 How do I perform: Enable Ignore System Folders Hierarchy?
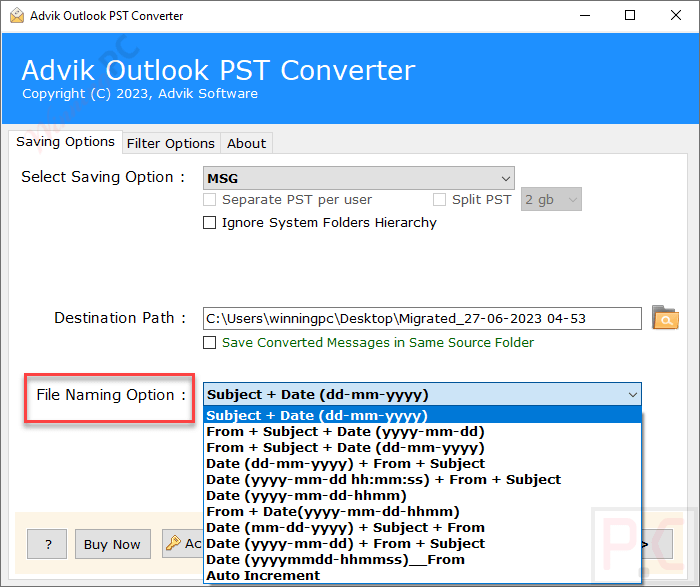coord(209,222)
